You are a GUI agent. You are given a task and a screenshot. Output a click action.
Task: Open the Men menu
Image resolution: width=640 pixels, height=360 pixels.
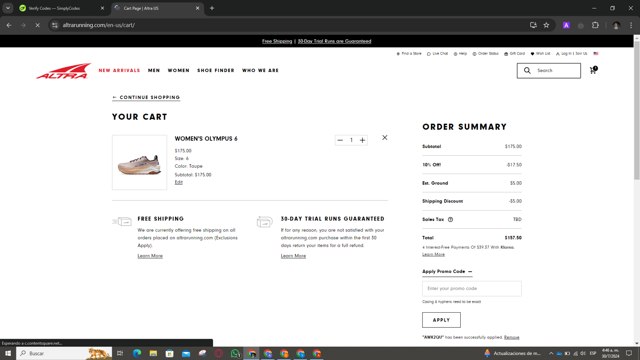pos(154,70)
